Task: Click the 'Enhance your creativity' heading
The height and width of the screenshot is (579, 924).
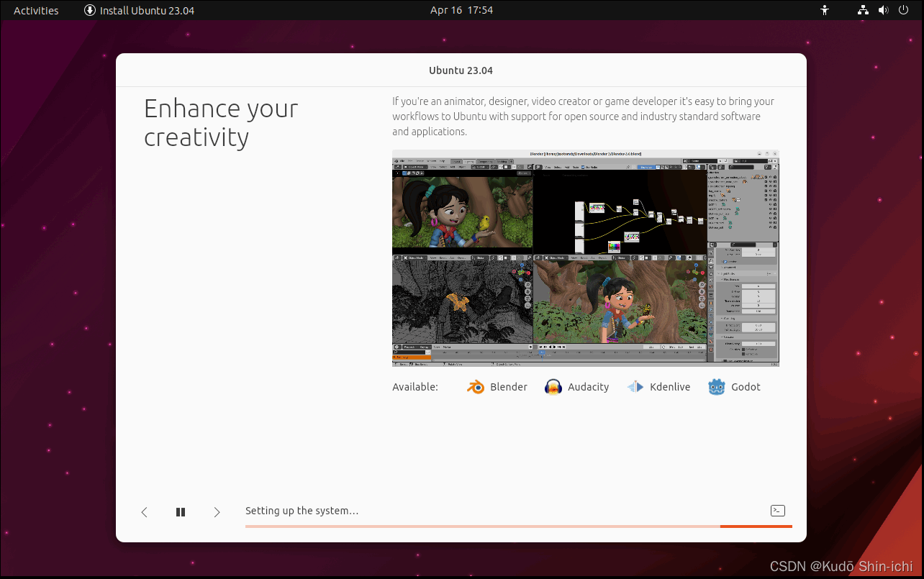Action: click(221, 122)
